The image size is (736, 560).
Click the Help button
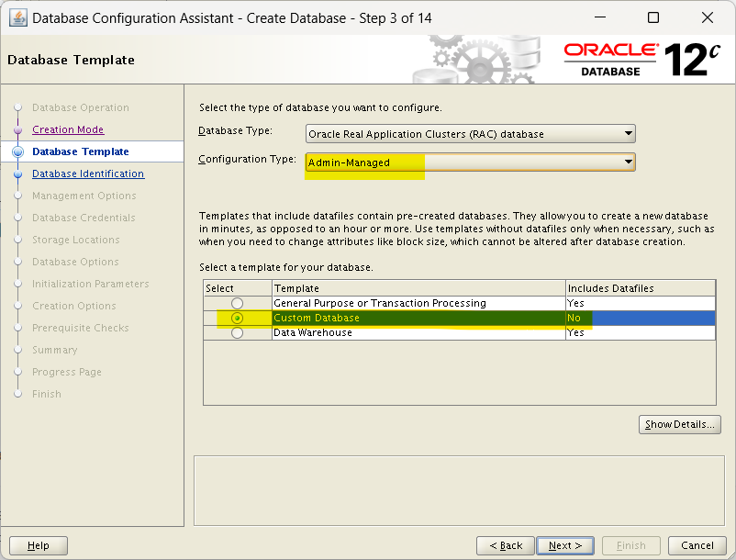pos(39,545)
